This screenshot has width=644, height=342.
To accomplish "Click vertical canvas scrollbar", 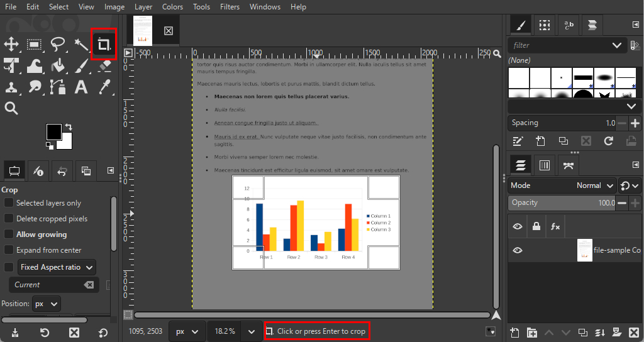I will pos(496,227).
